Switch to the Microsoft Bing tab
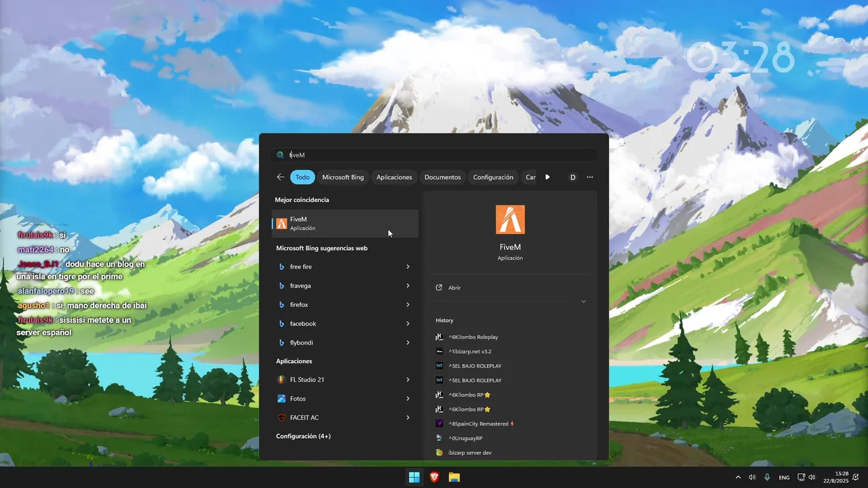Image resolution: width=868 pixels, height=488 pixels. (343, 177)
